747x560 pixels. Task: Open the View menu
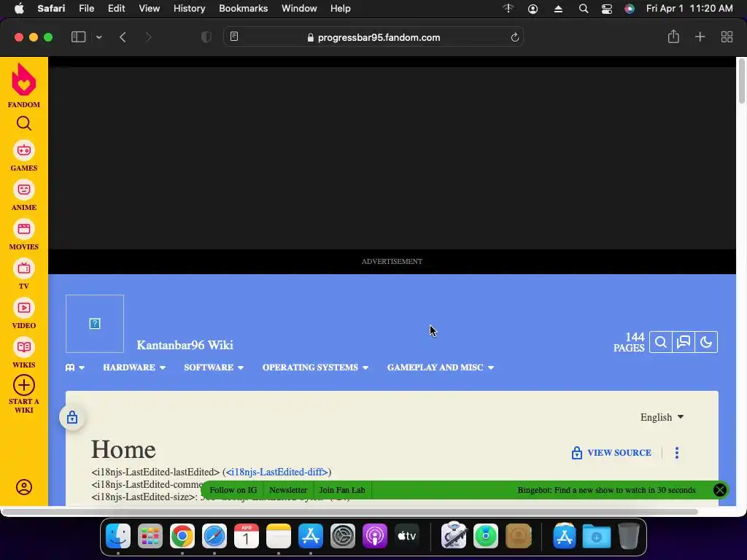149,9
